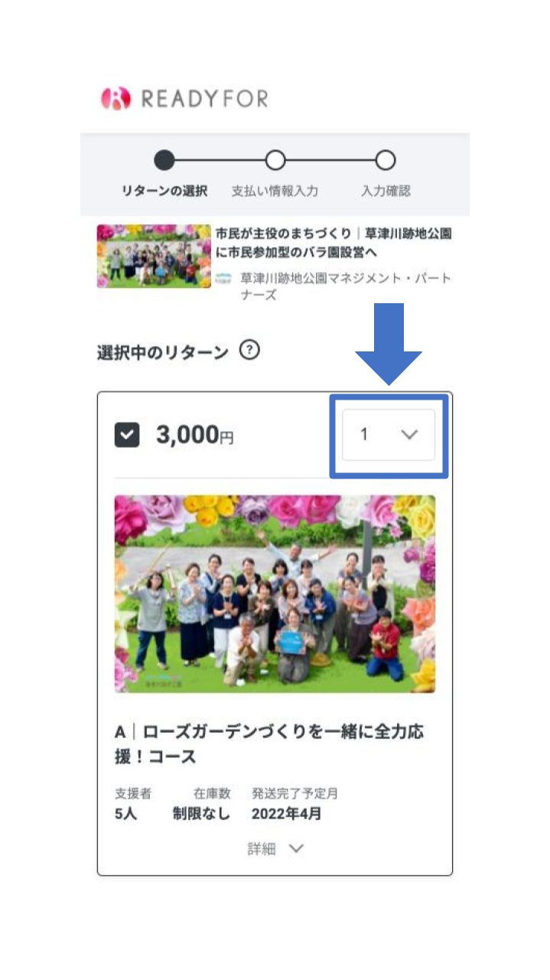Click the リターンの選択 step label
Image resolution: width=550 pixels, height=980 pixels.
164,191
